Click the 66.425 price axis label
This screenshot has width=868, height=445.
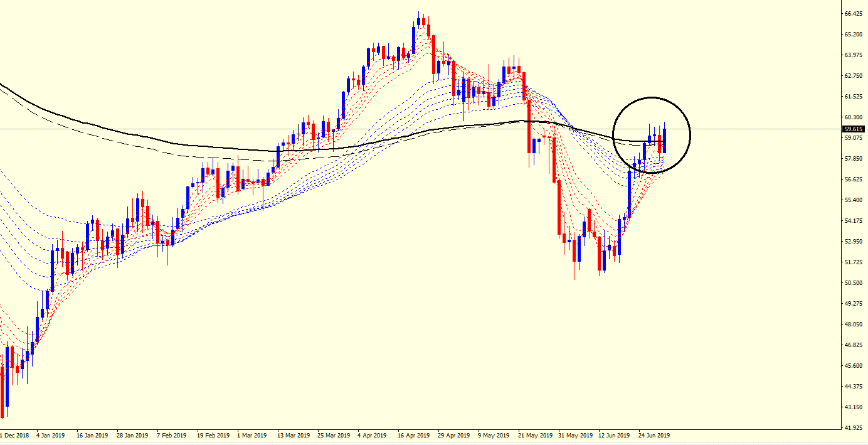[x=853, y=13]
